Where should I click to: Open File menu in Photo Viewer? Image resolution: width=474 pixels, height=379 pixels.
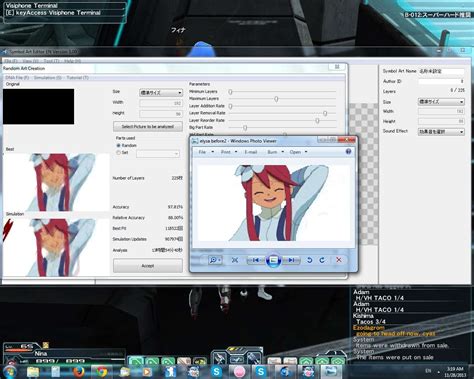tap(206, 152)
